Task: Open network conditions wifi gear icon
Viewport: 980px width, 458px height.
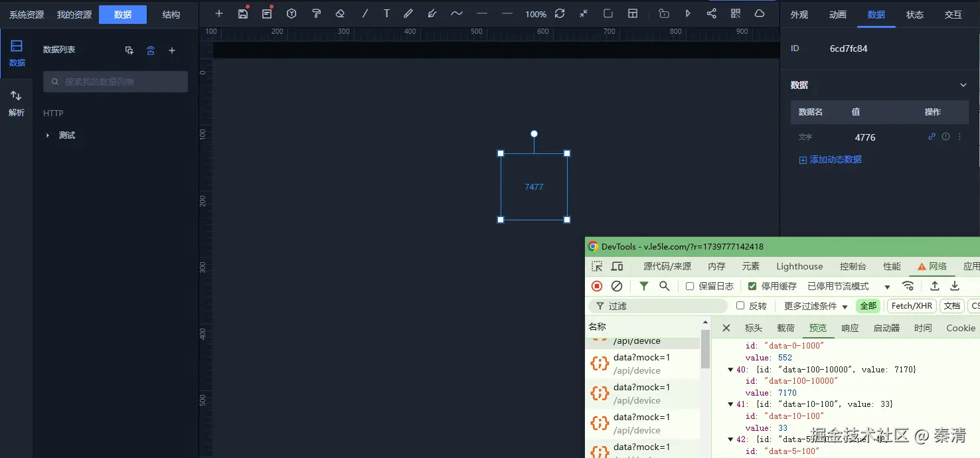Action: coord(908,286)
